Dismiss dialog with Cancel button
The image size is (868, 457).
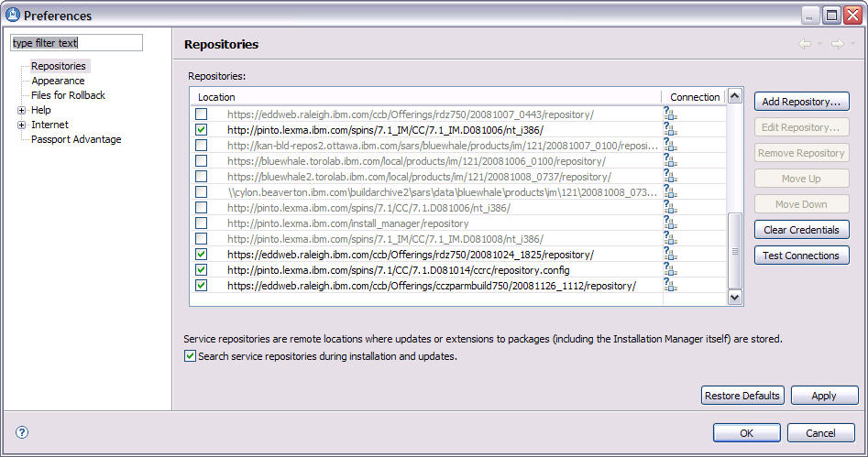(821, 432)
